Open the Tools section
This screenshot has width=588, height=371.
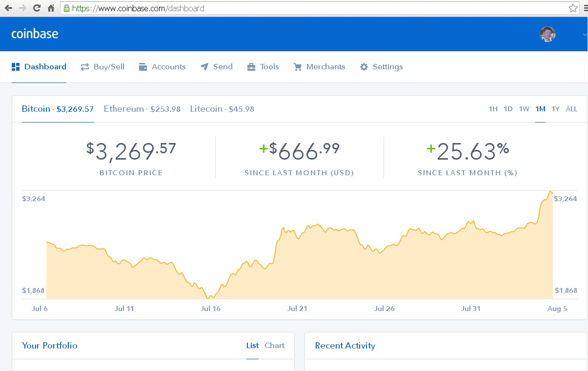pos(264,67)
